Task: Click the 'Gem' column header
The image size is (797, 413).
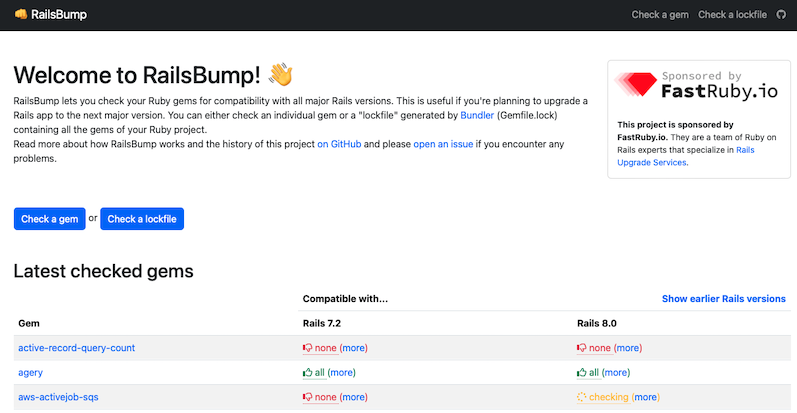Action: (29, 323)
